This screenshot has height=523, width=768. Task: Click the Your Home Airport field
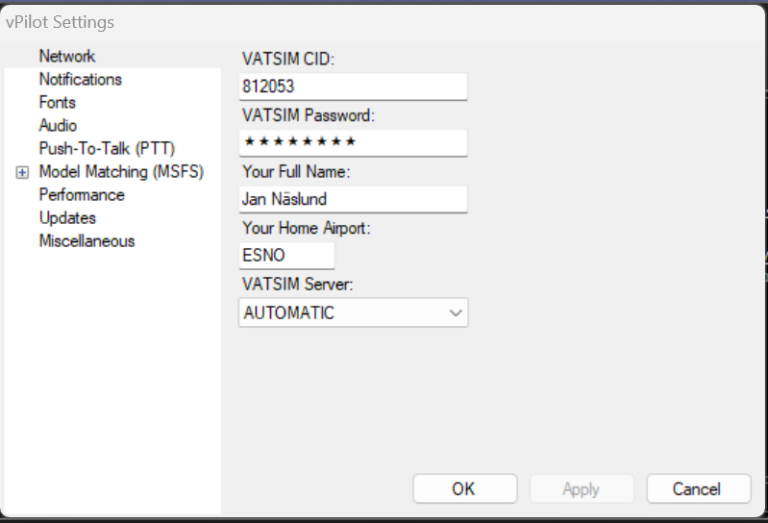coord(287,255)
